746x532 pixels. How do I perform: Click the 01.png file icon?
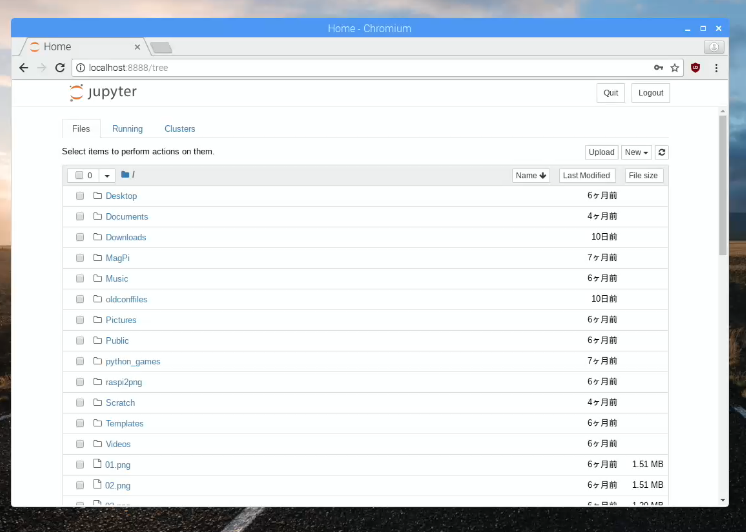97,464
